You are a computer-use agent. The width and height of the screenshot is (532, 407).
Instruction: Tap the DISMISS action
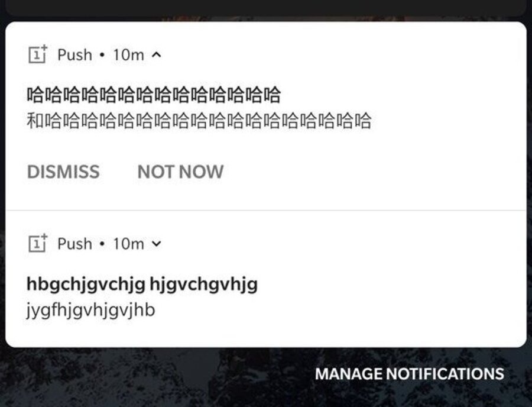(x=63, y=172)
